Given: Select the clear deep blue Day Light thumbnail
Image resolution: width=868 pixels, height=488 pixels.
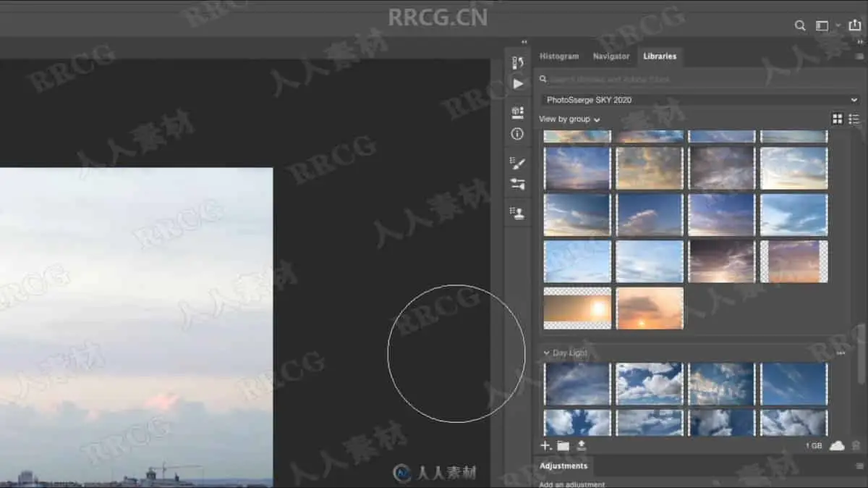Looking at the screenshot, I should pyautogui.click(x=794, y=384).
